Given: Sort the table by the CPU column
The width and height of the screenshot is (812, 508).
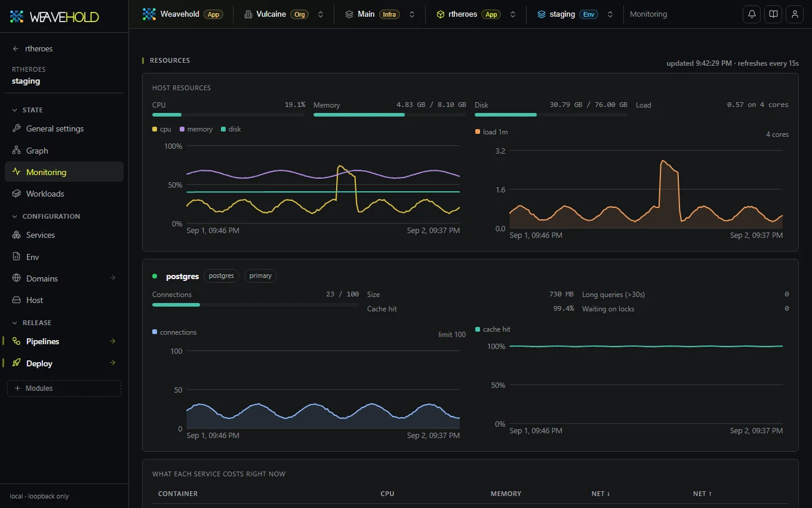Looking at the screenshot, I should [387, 494].
